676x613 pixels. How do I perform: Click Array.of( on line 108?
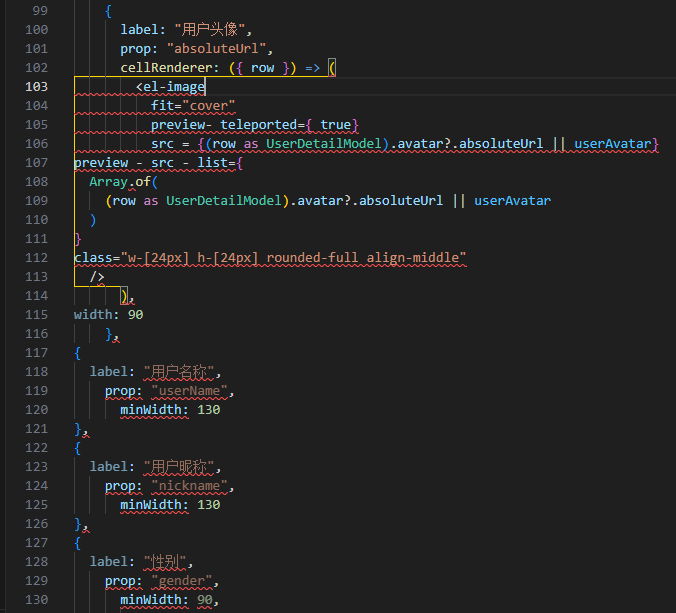click(x=124, y=181)
